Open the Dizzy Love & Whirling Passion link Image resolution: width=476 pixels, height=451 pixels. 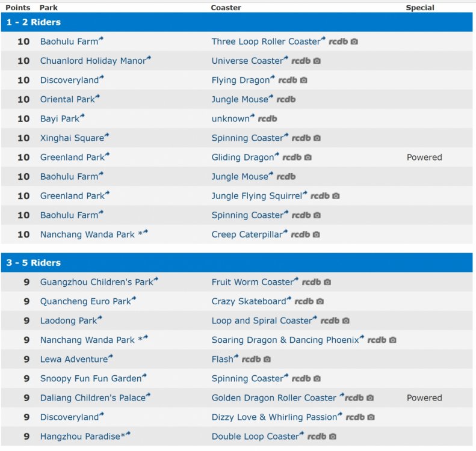coord(274,417)
